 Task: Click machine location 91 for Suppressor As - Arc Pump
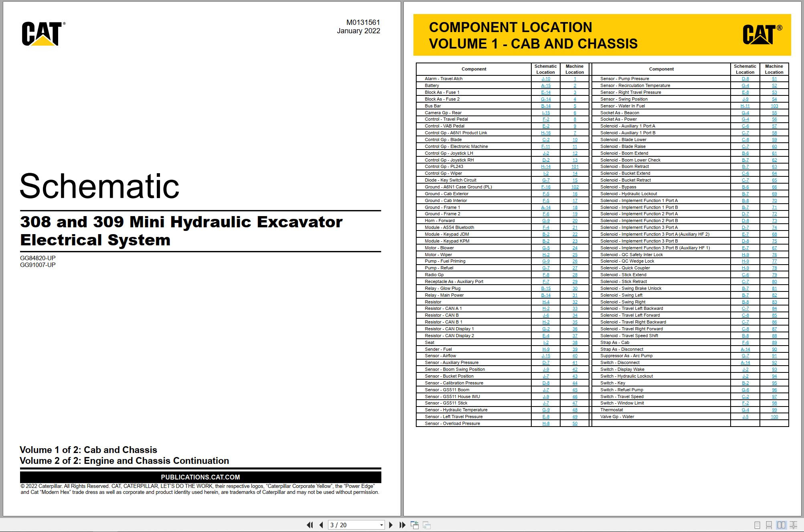(774, 356)
